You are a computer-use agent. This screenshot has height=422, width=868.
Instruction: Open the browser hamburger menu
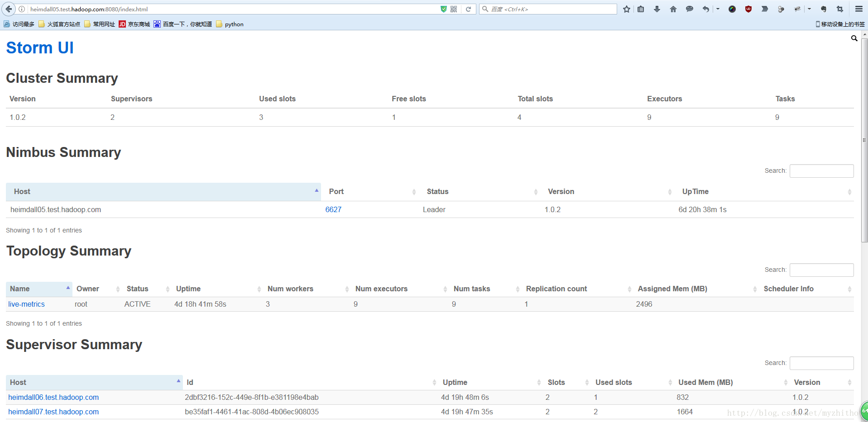858,9
